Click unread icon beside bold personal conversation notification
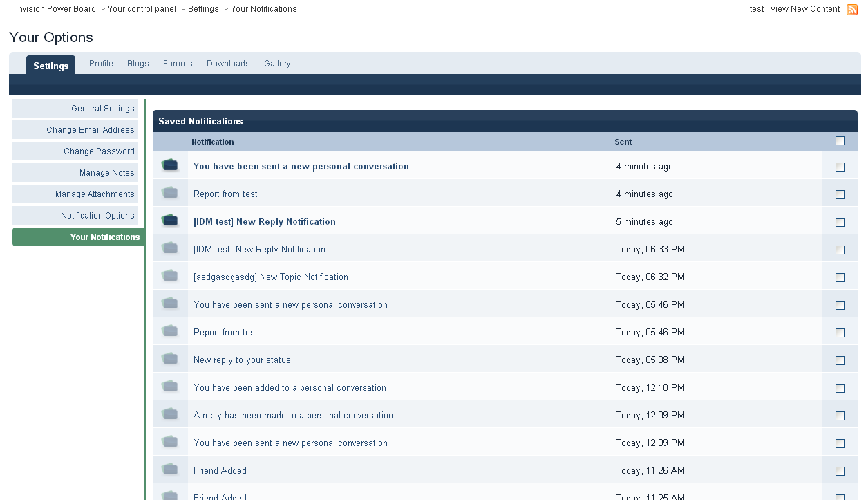 169,165
